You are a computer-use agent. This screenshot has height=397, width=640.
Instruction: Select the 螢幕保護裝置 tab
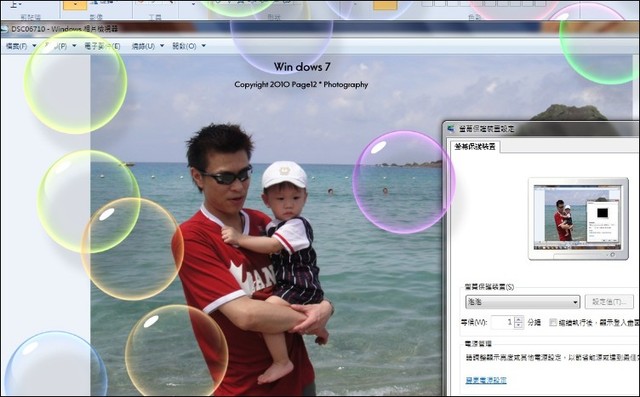point(475,146)
